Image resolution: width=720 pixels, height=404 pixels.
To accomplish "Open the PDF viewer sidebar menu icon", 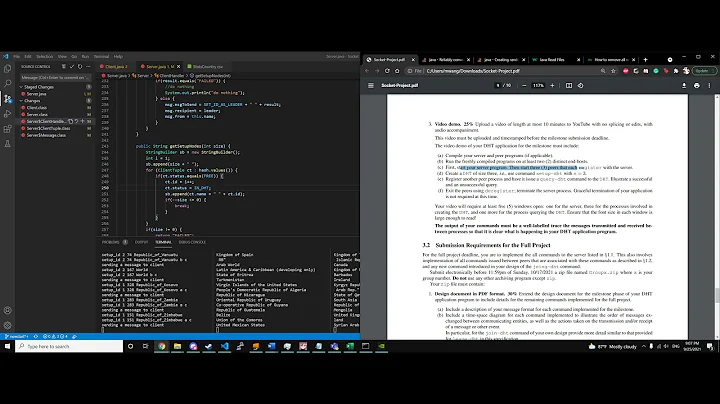I will click(371, 85).
